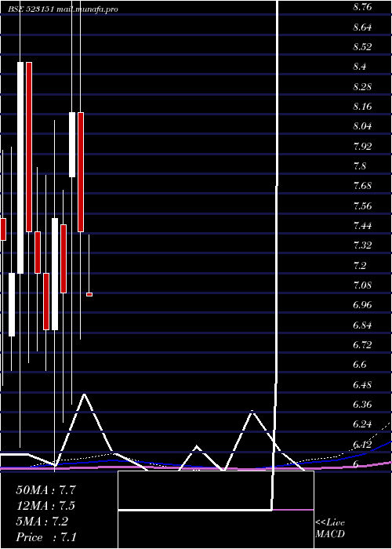This screenshot has height=549, width=392.
Task: Click the 7.32 price axis label
Action: click(x=362, y=245)
